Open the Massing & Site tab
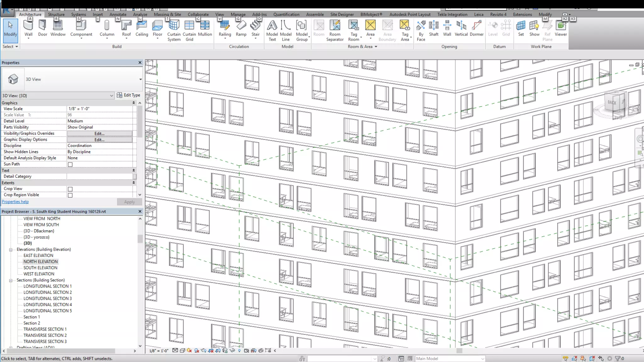644x362 pixels. click(167, 14)
